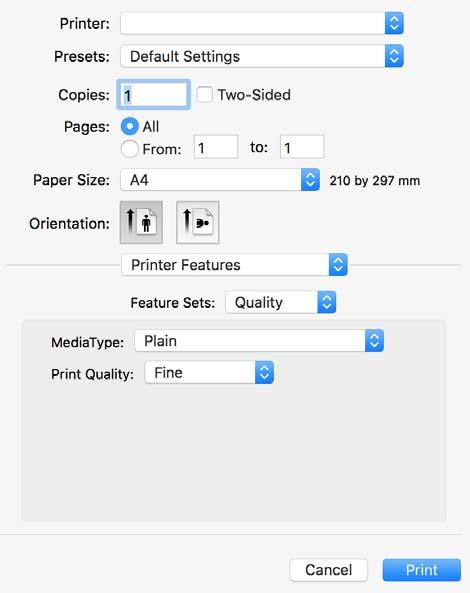
Task: Open the Plain MediaType dropdown
Action: [259, 341]
